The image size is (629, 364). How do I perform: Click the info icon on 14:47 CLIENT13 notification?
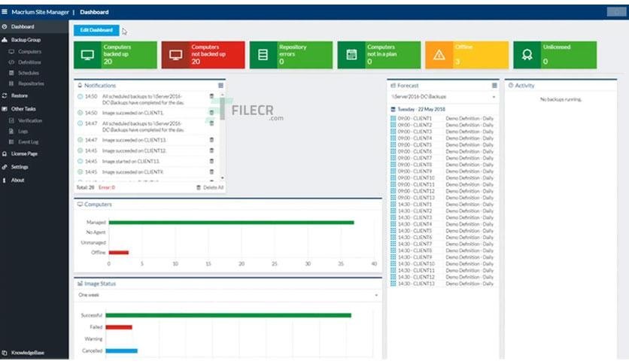pos(80,140)
